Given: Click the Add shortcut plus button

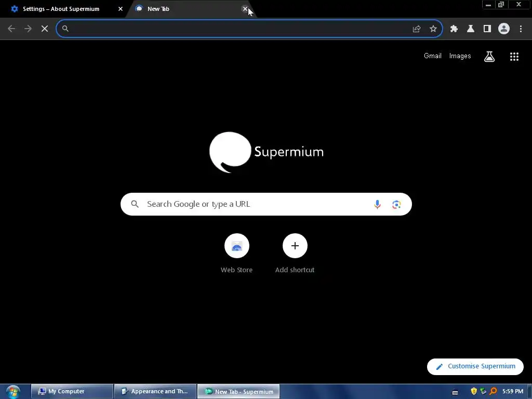Looking at the screenshot, I should pyautogui.click(x=295, y=246).
